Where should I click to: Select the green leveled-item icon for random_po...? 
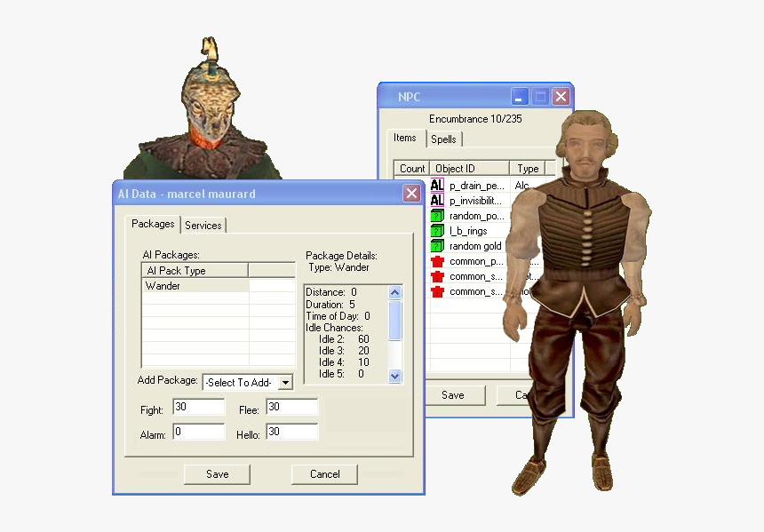(x=437, y=215)
